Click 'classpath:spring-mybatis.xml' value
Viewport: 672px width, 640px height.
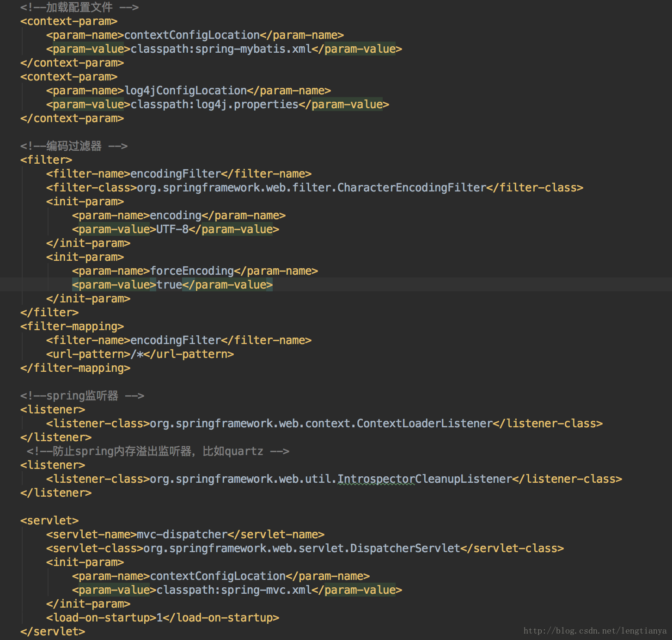click(221, 49)
